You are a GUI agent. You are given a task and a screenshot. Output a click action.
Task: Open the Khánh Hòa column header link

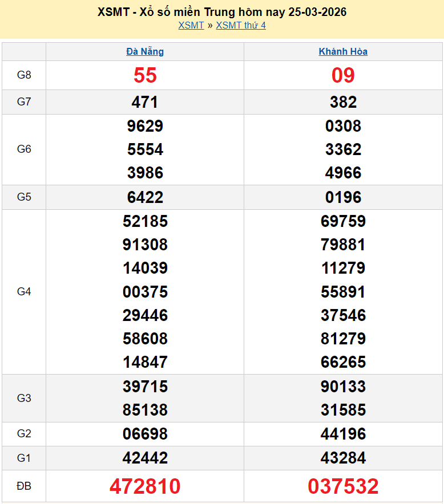(343, 51)
